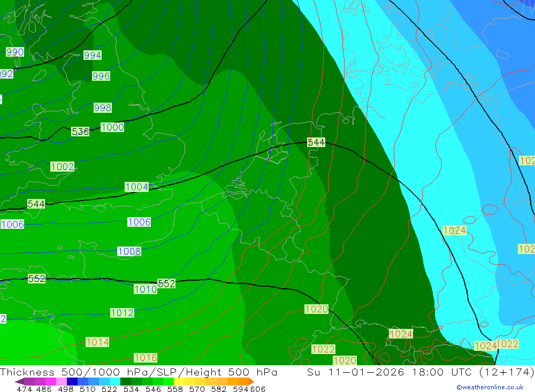Pick the bright magenta legend swatch
535x392 pixels.
point(50,381)
